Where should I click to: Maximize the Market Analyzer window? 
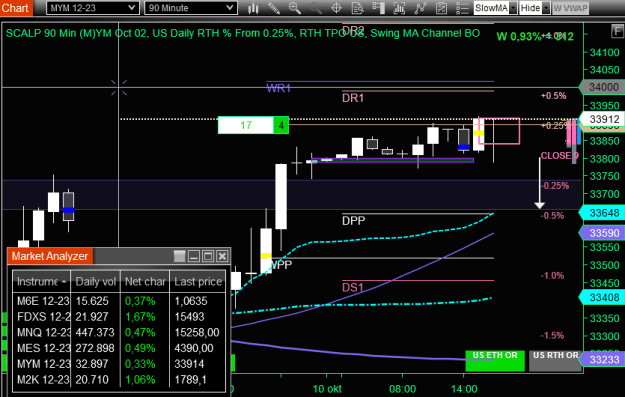(x=208, y=256)
